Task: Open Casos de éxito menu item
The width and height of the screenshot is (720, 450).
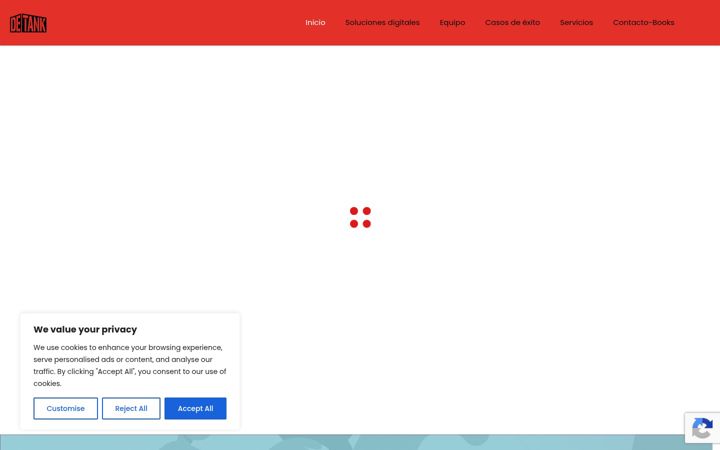Action: (x=512, y=22)
